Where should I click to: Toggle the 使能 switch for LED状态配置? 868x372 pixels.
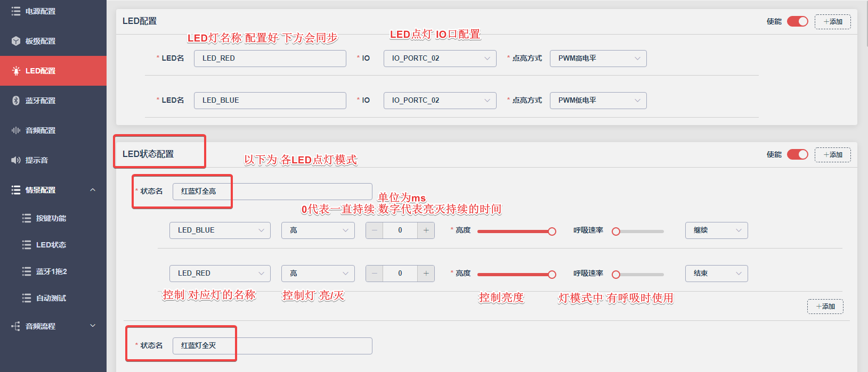click(x=798, y=154)
